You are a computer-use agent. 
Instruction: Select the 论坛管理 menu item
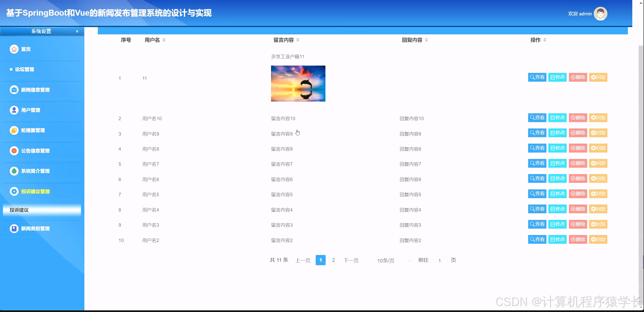[25, 69]
